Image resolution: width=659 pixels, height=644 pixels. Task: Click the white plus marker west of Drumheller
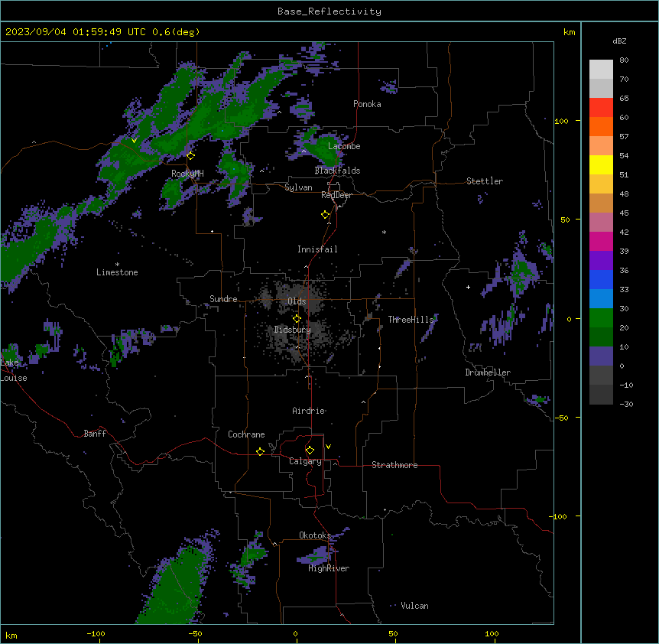coord(468,287)
